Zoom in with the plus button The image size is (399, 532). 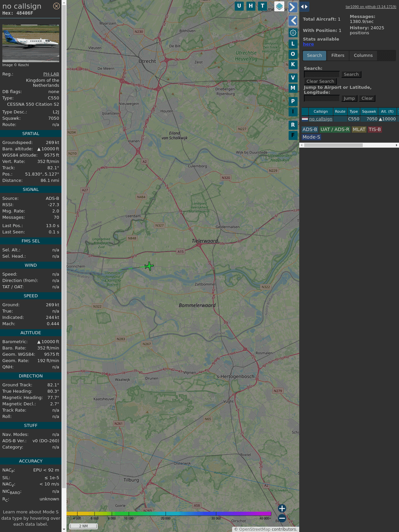[282, 508]
